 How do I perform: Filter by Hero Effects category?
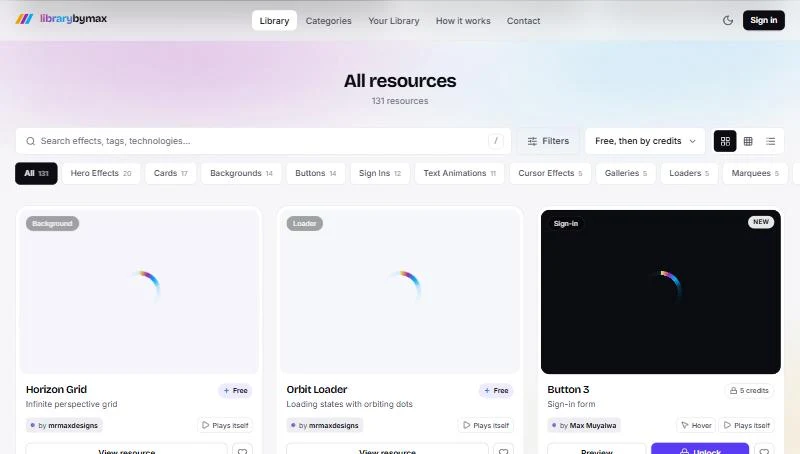(x=101, y=173)
